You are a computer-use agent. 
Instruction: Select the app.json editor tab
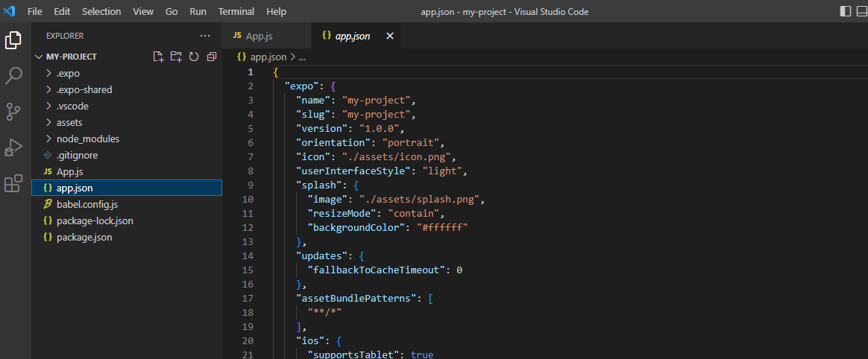click(356, 36)
